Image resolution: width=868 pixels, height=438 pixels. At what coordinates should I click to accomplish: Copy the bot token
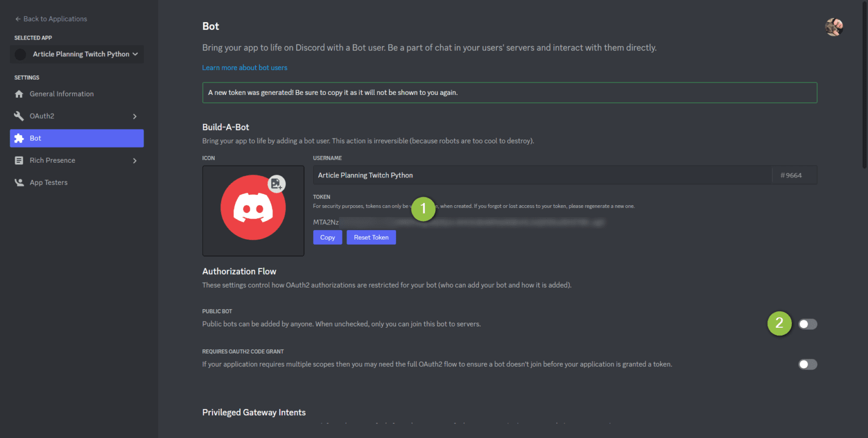(328, 237)
